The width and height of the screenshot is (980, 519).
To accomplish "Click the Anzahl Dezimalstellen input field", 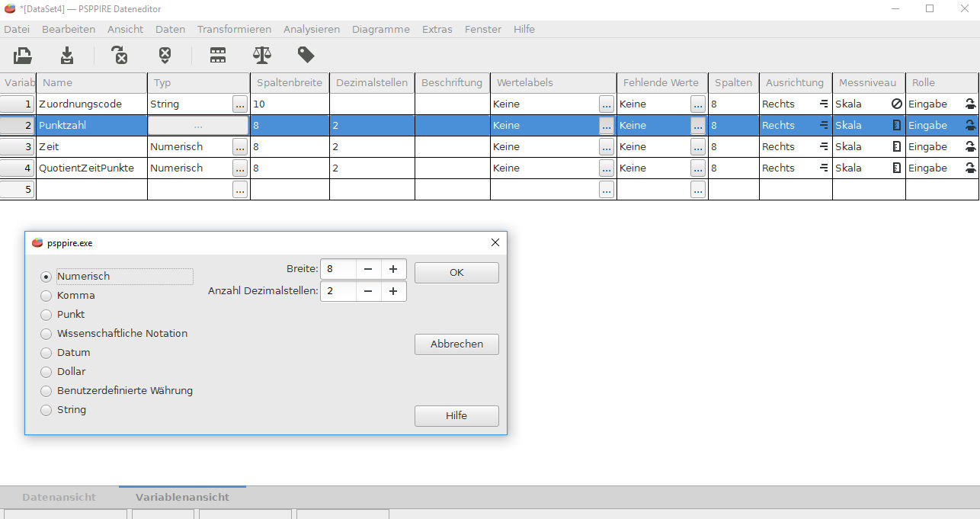I will click(338, 291).
